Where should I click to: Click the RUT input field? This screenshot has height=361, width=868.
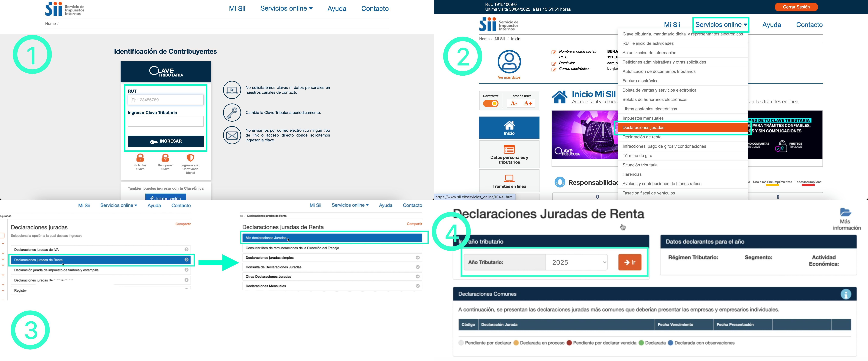[165, 100]
